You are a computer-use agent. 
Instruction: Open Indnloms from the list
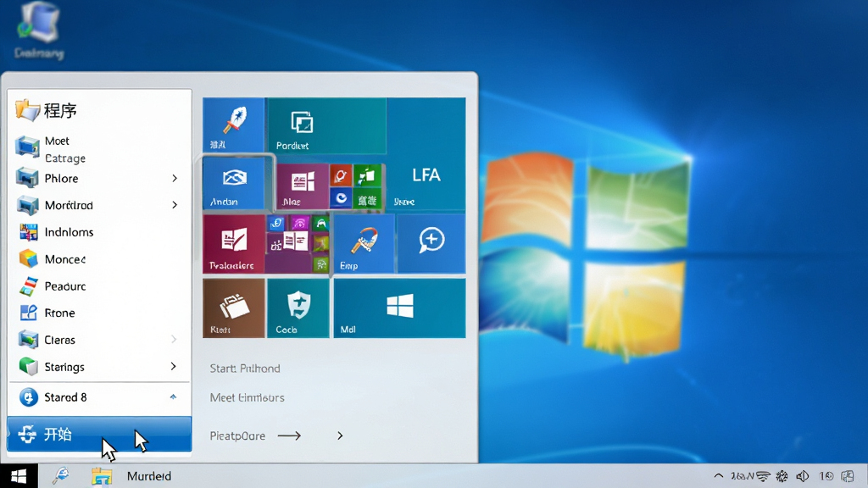(100, 232)
